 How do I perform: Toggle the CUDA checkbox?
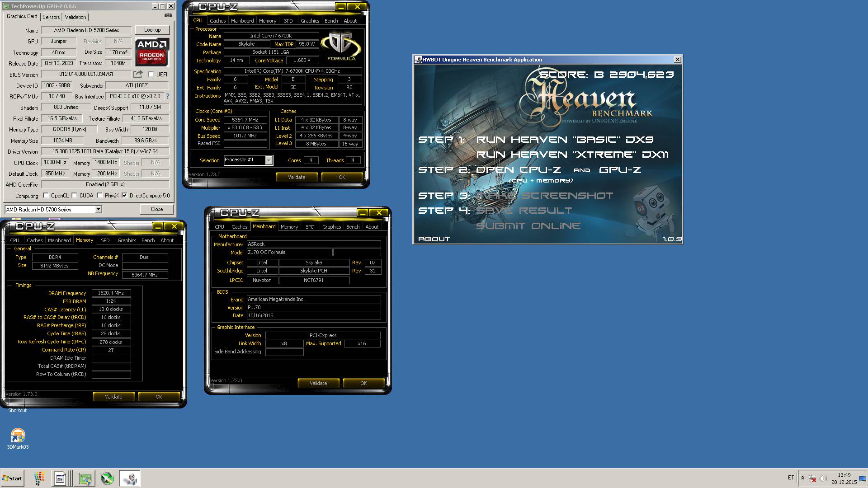75,196
